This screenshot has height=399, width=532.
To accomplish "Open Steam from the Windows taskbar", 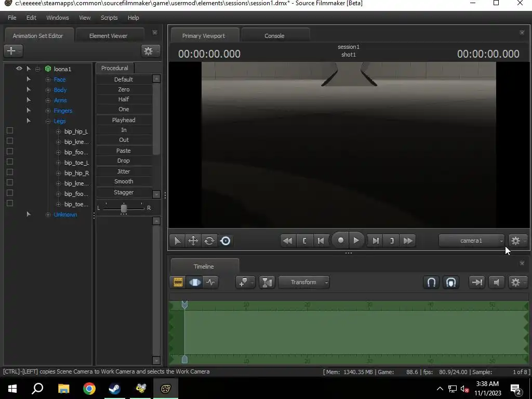I will pos(114,389).
